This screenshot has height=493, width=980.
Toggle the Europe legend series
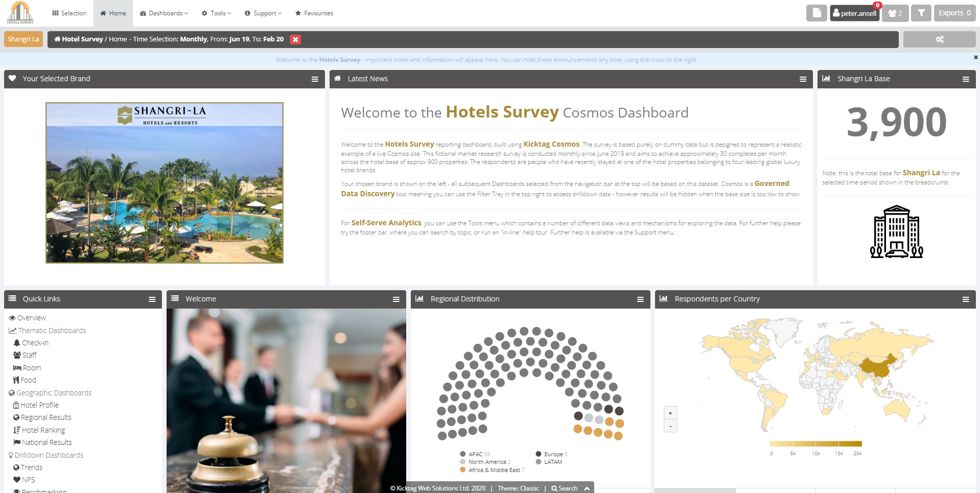(x=553, y=454)
